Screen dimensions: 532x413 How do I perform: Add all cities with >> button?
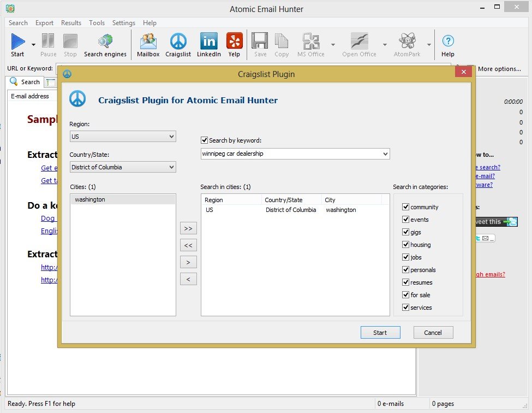pos(188,228)
